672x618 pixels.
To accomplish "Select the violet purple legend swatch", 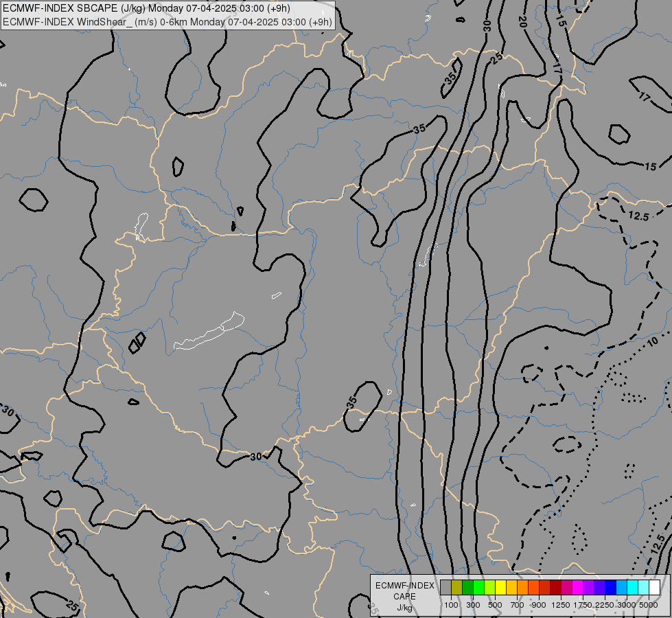I will [588, 587].
